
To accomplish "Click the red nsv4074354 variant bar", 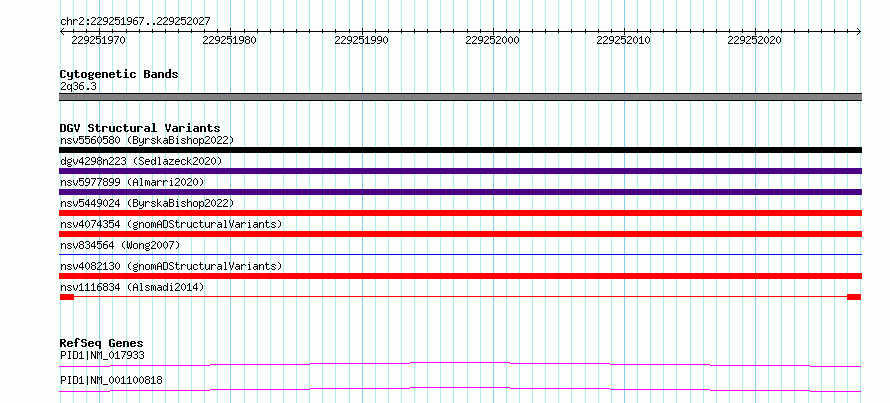I will click(460, 234).
